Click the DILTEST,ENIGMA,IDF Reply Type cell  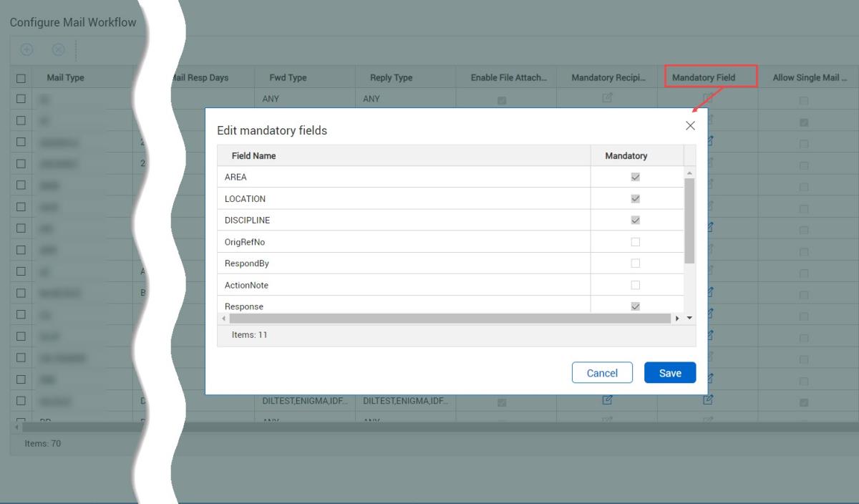pos(406,401)
